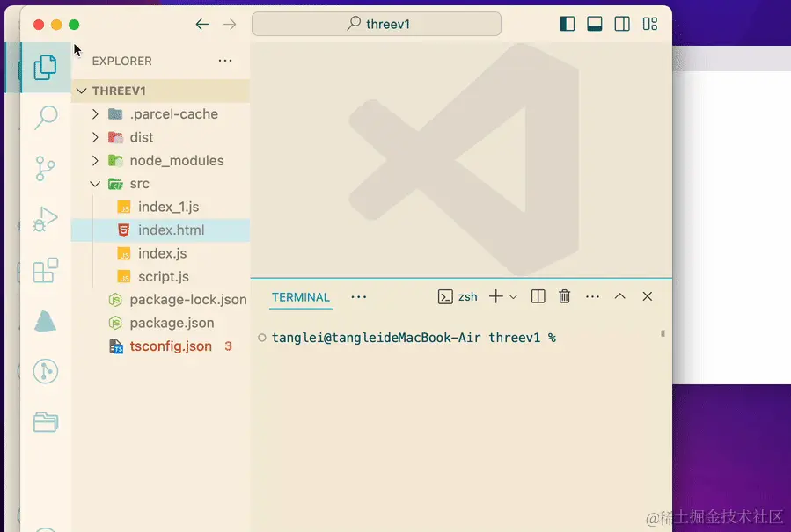
Task: Toggle bottom panel visibility
Action: [x=595, y=24]
